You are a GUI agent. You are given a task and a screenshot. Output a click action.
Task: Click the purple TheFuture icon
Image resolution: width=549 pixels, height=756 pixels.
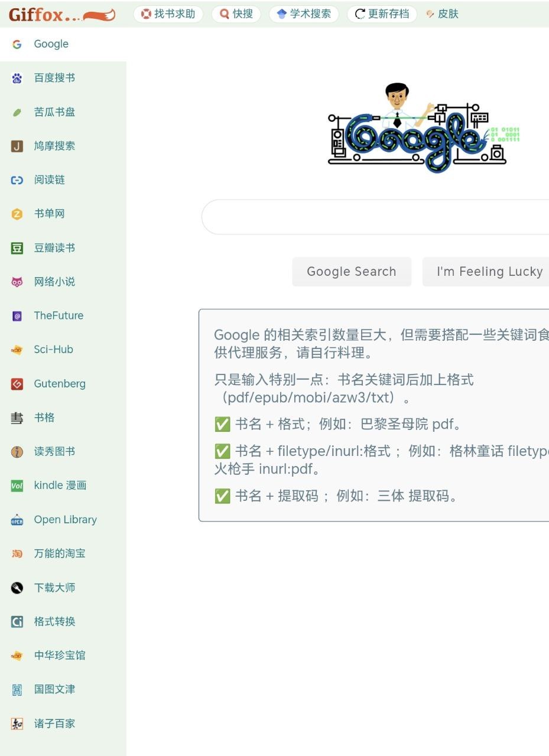click(x=17, y=316)
